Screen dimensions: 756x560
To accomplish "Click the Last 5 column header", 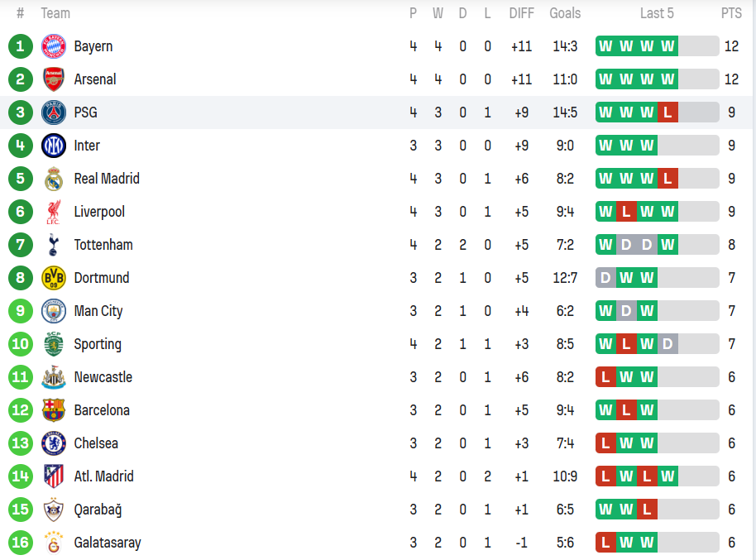I will 657,13.
